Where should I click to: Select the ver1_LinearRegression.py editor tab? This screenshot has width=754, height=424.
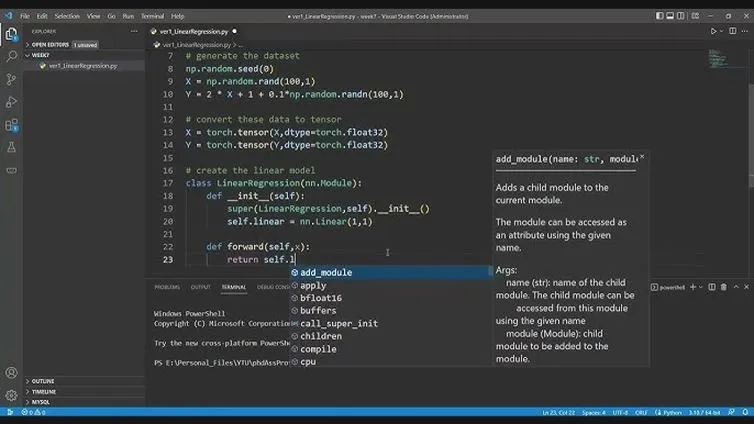tap(194, 31)
